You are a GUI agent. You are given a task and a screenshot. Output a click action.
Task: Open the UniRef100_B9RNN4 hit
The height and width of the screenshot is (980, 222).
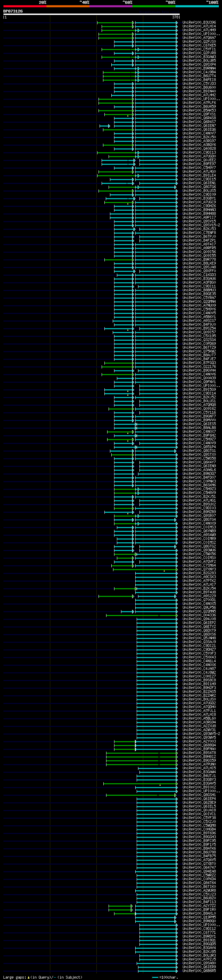point(199,68)
